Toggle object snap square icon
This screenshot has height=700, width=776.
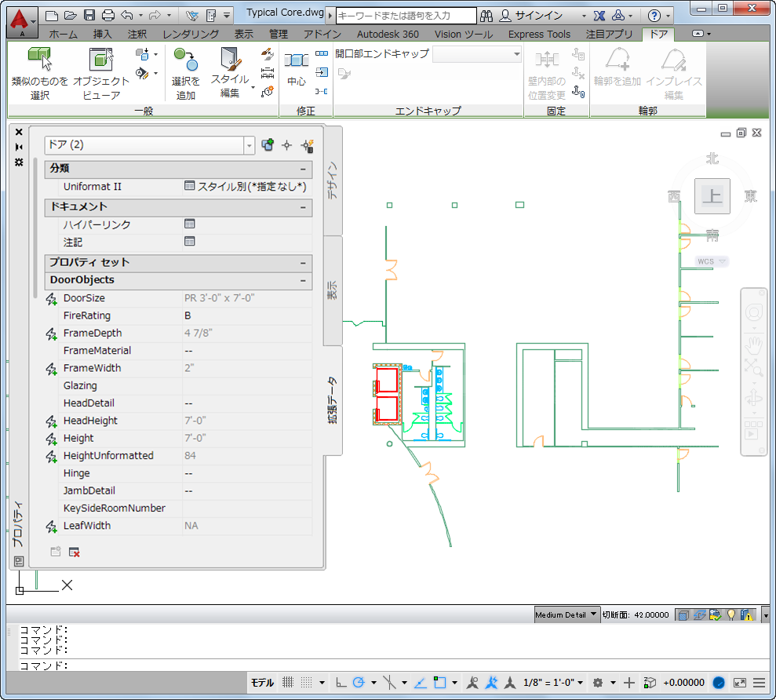point(439,683)
